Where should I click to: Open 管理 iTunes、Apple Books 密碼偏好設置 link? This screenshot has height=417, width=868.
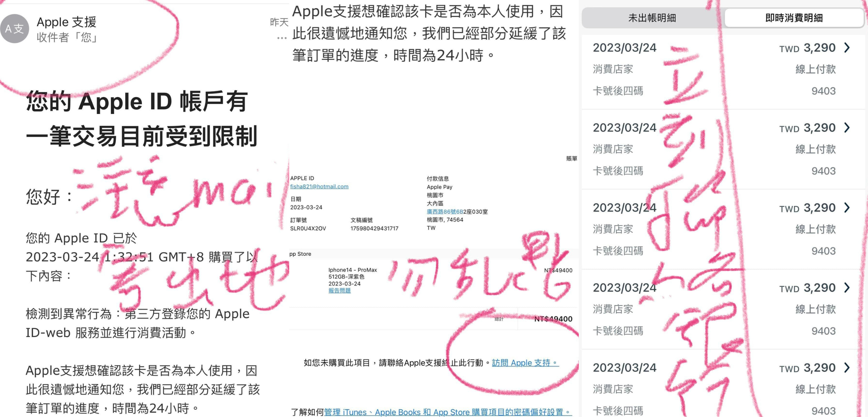click(448, 412)
